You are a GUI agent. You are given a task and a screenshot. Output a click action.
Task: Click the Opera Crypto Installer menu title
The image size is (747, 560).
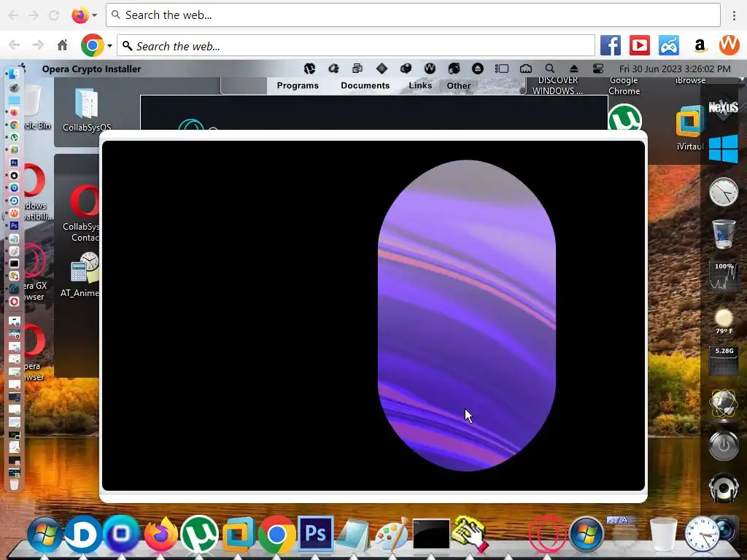[x=91, y=69]
